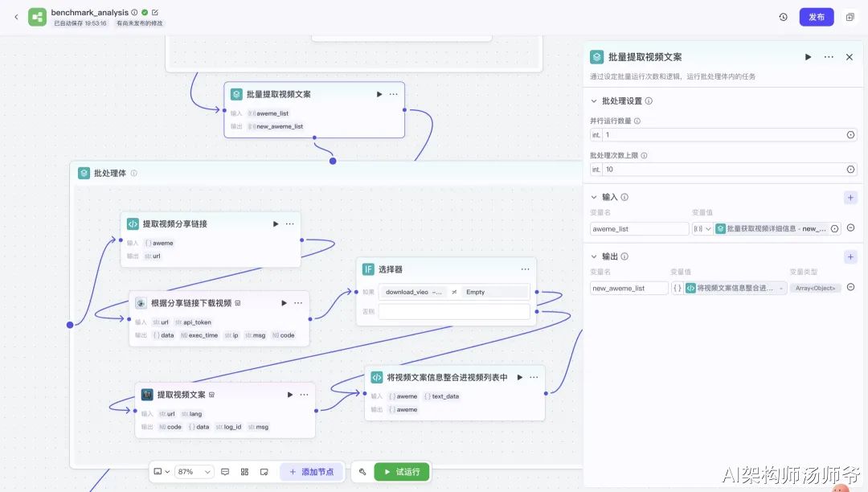Click the green 试运行 test run button
868x492 pixels.
click(x=402, y=472)
